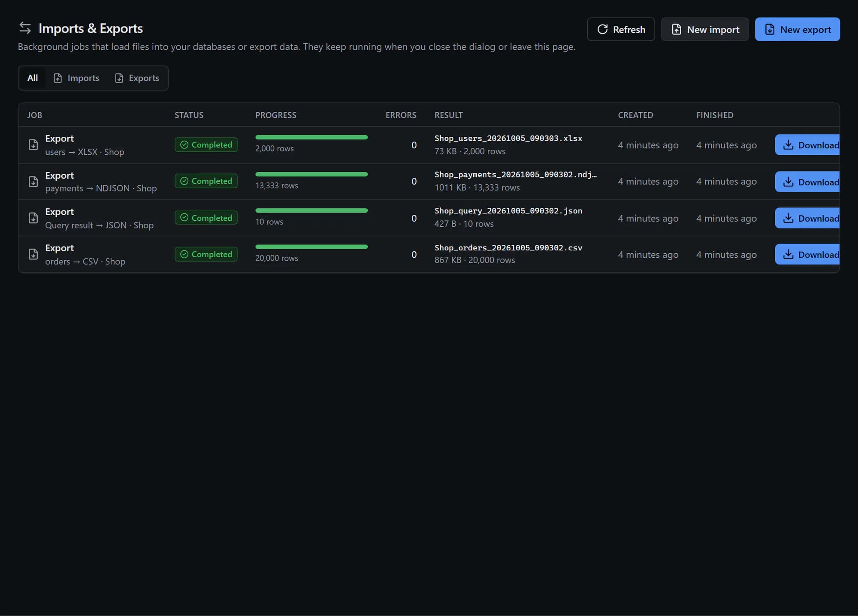This screenshot has height=616, width=858.
Task: Switch to the Imports tab
Action: click(x=76, y=78)
